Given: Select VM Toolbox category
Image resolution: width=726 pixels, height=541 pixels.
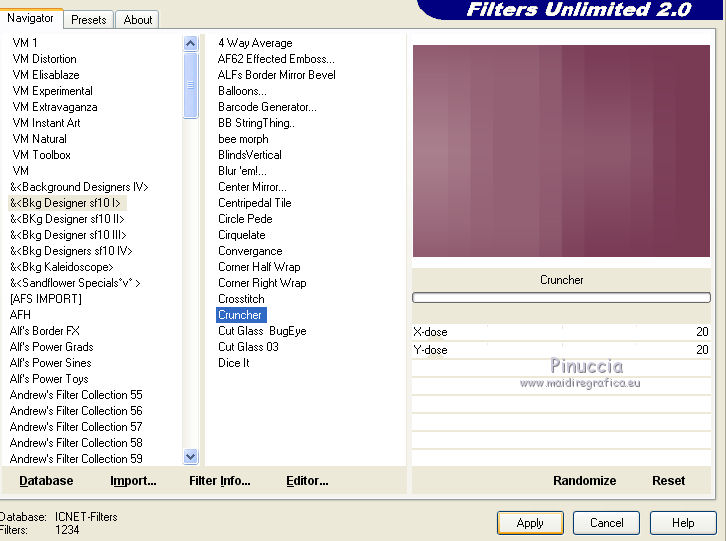Looking at the screenshot, I should pyautogui.click(x=41, y=155).
